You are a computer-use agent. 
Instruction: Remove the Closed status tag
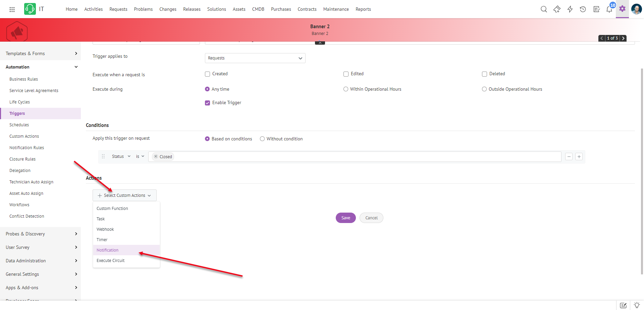pyautogui.click(x=156, y=157)
